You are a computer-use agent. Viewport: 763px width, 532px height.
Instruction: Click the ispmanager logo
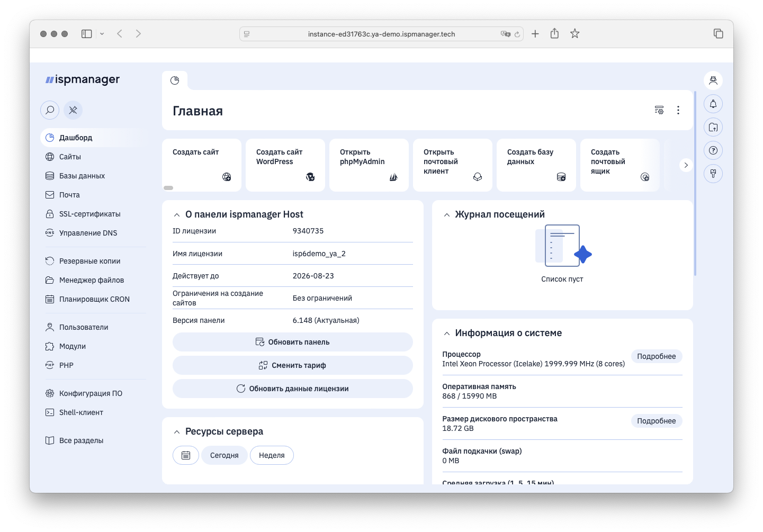[83, 79]
